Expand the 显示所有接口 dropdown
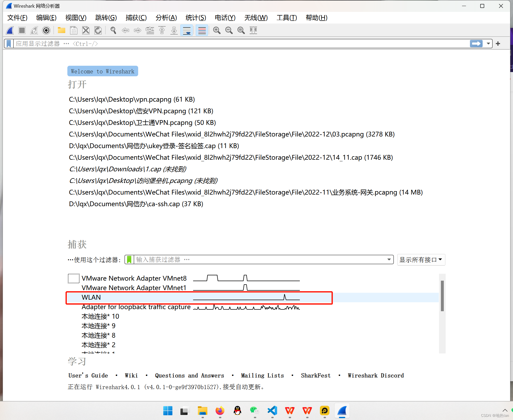The width and height of the screenshot is (513, 420). [421, 260]
